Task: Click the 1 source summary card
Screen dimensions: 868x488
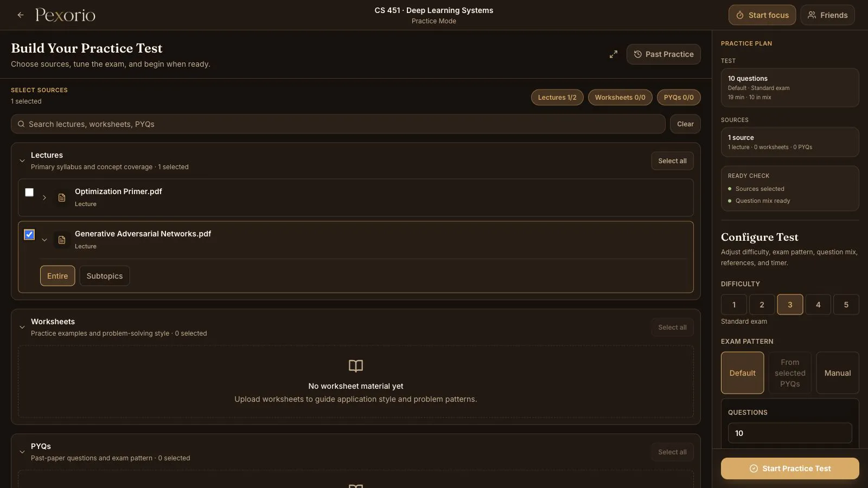Action: pyautogui.click(x=790, y=142)
